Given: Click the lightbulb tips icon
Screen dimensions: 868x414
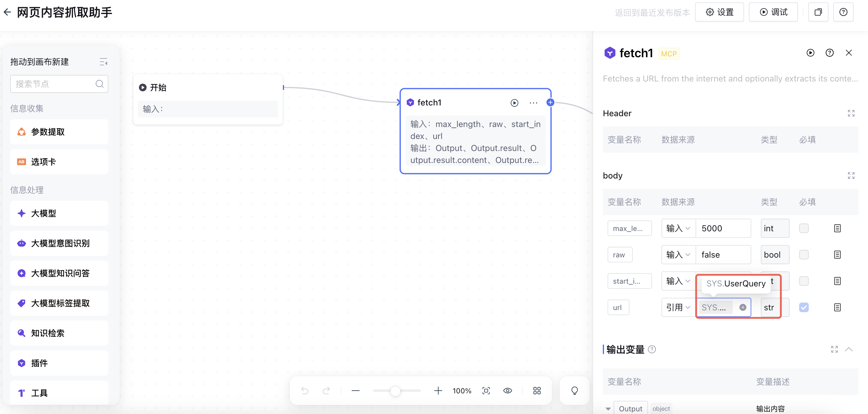Looking at the screenshot, I should click(574, 391).
